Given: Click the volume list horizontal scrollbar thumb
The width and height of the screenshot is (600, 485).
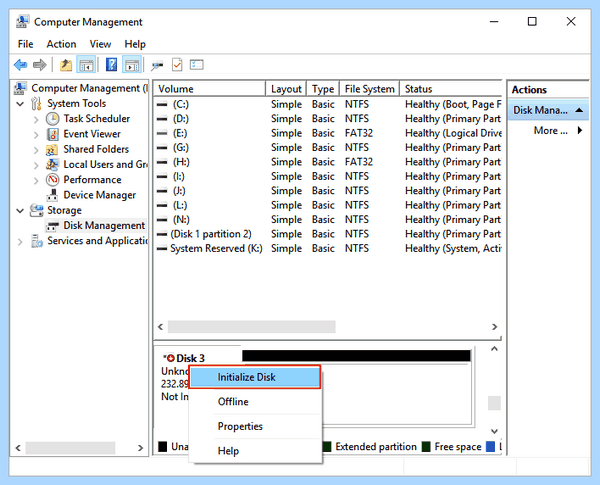Looking at the screenshot, I should click(x=252, y=327).
